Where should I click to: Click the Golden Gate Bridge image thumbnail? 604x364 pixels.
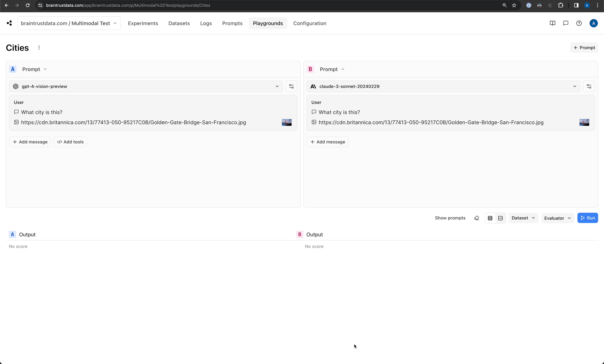tap(287, 122)
